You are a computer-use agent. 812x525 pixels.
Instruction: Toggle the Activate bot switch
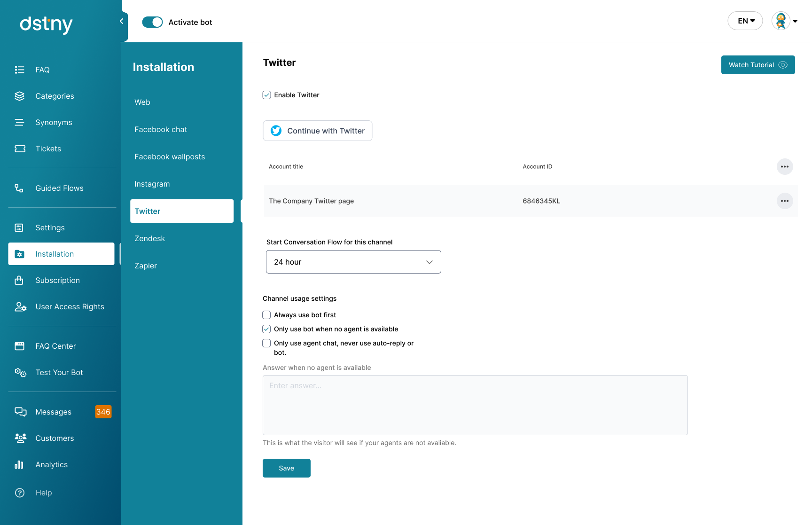tap(152, 22)
